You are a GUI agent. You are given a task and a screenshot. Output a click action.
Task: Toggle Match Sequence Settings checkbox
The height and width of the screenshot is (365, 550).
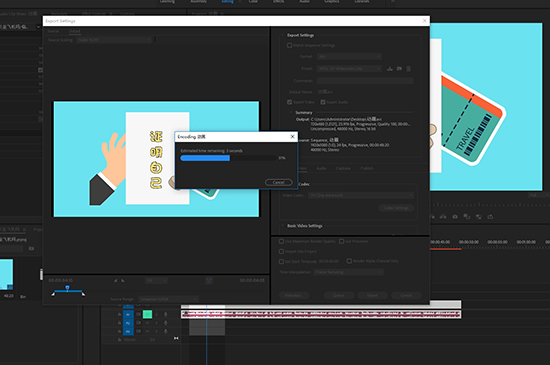pyautogui.click(x=289, y=45)
